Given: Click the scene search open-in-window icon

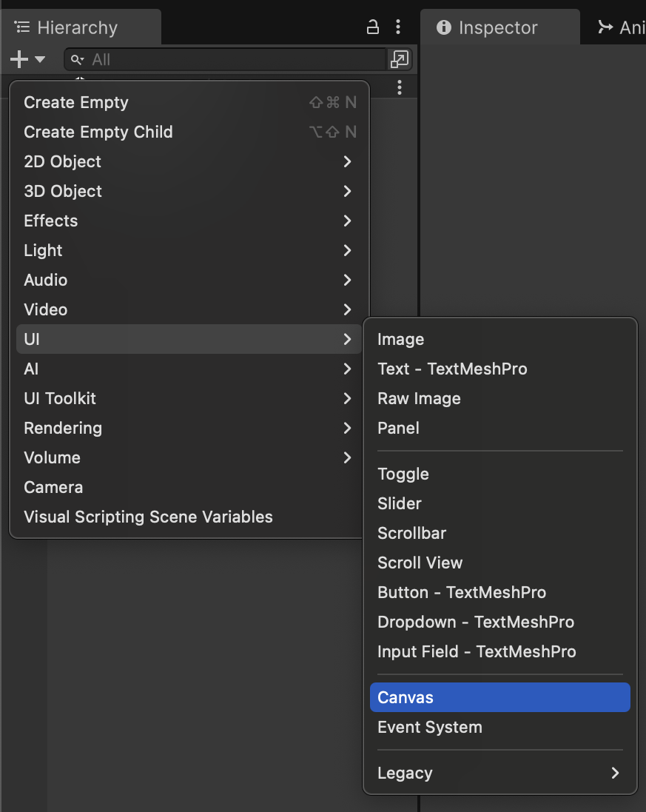Looking at the screenshot, I should 400,59.
